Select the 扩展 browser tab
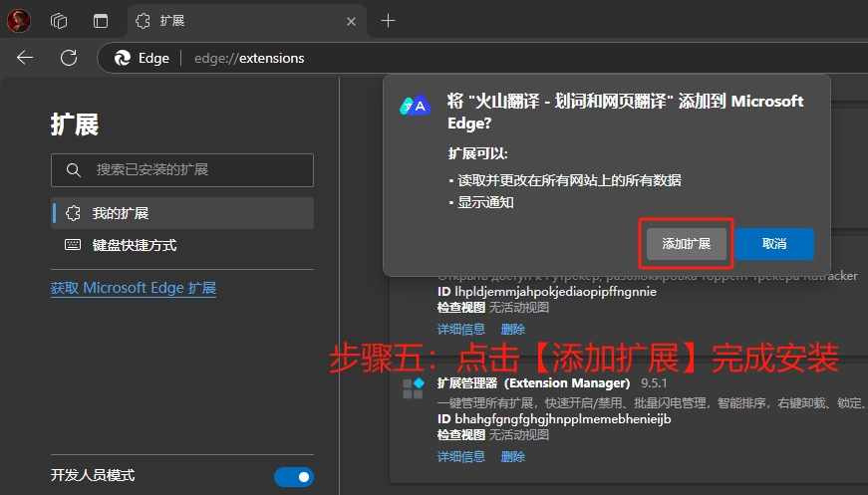Screen dimensions: 868x495 (x=247, y=21)
